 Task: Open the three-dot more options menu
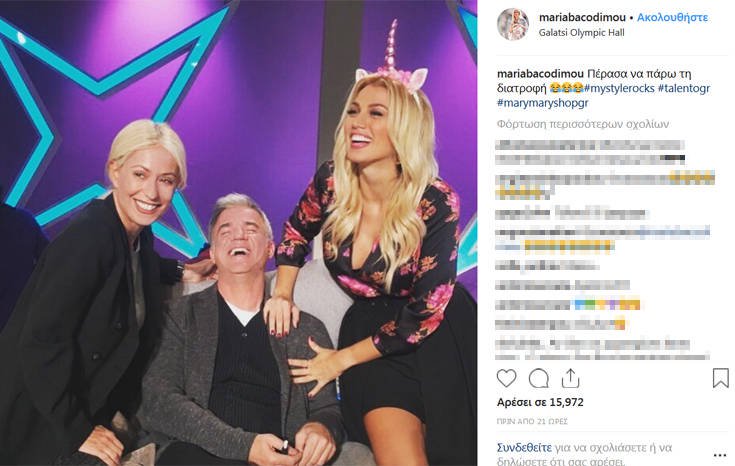(x=720, y=455)
